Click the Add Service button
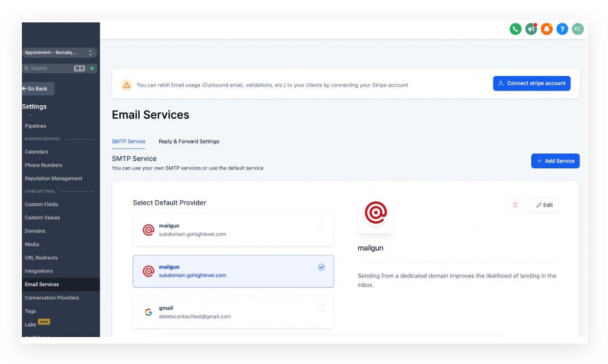Screen dimensions: 608x364 555,161
